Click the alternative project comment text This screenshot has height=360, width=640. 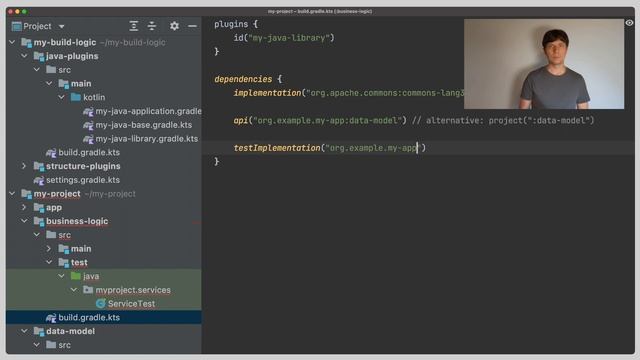click(503, 120)
